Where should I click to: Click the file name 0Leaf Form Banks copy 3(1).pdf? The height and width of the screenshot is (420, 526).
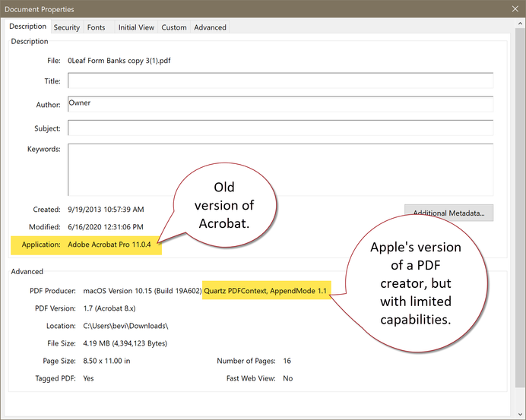click(x=119, y=61)
